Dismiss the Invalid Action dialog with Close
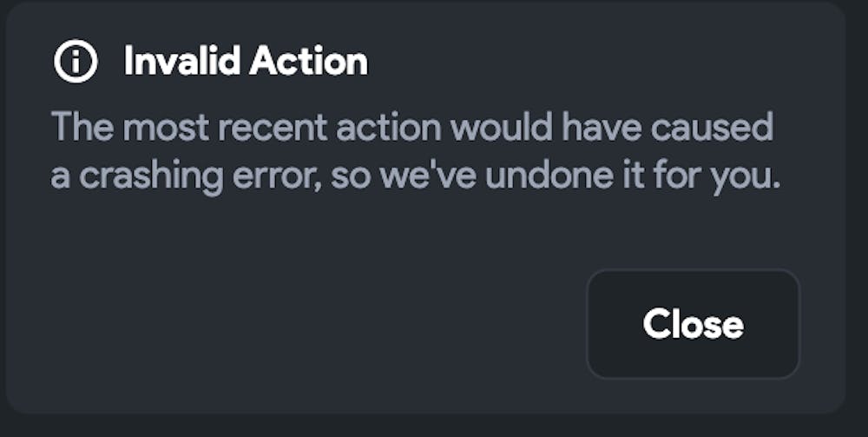The width and height of the screenshot is (868, 437). coord(693,324)
